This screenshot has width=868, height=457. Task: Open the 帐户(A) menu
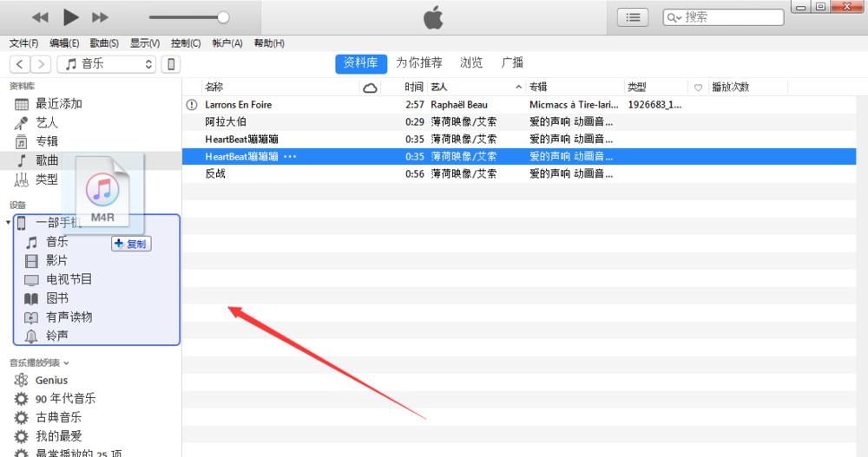pyautogui.click(x=227, y=43)
